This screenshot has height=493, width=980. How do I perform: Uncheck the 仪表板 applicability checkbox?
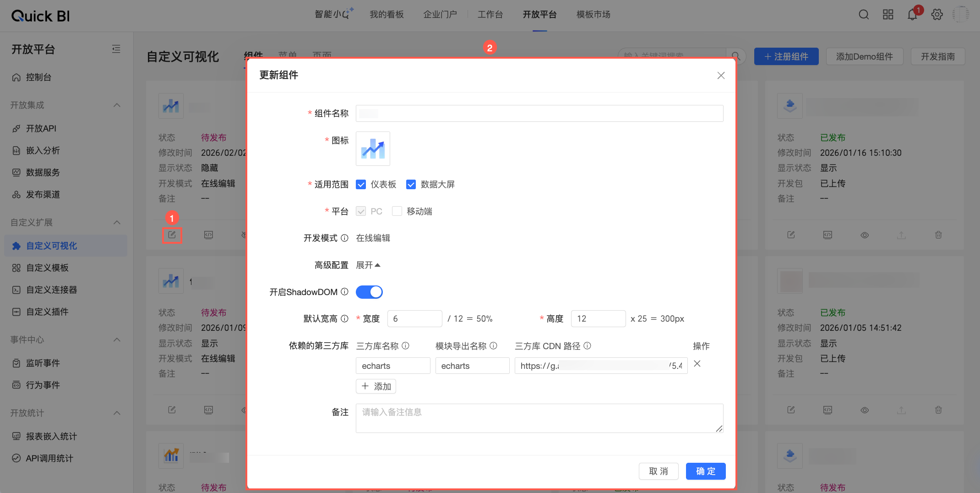[361, 184]
